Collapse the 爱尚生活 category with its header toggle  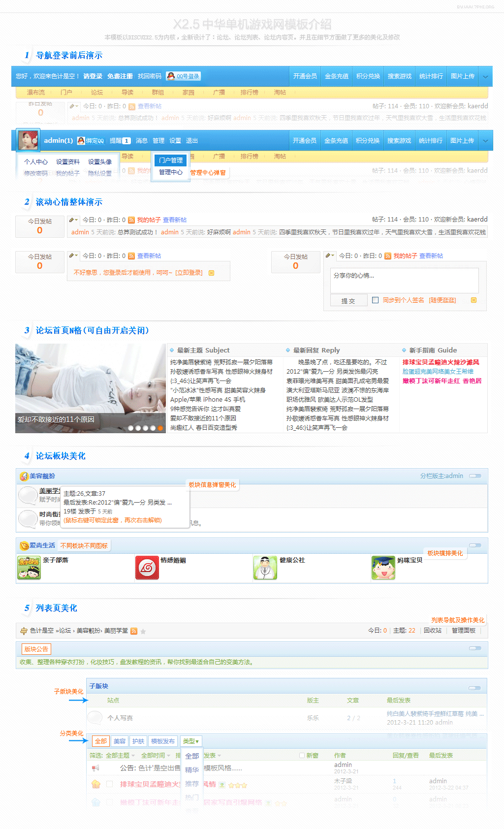[475, 545]
